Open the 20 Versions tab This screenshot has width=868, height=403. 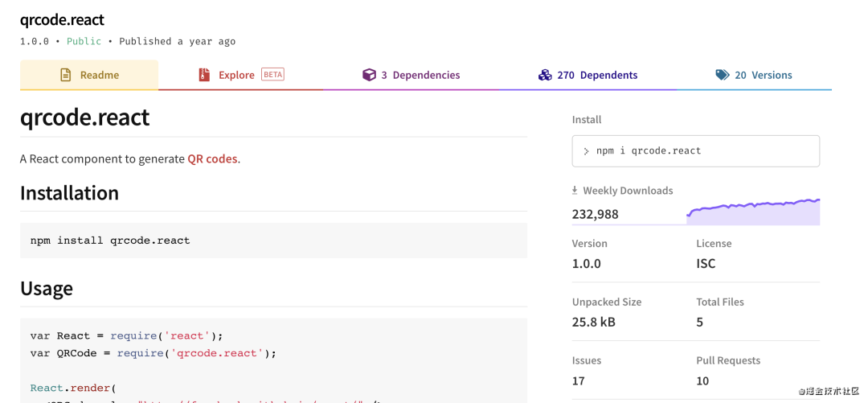[x=763, y=75]
